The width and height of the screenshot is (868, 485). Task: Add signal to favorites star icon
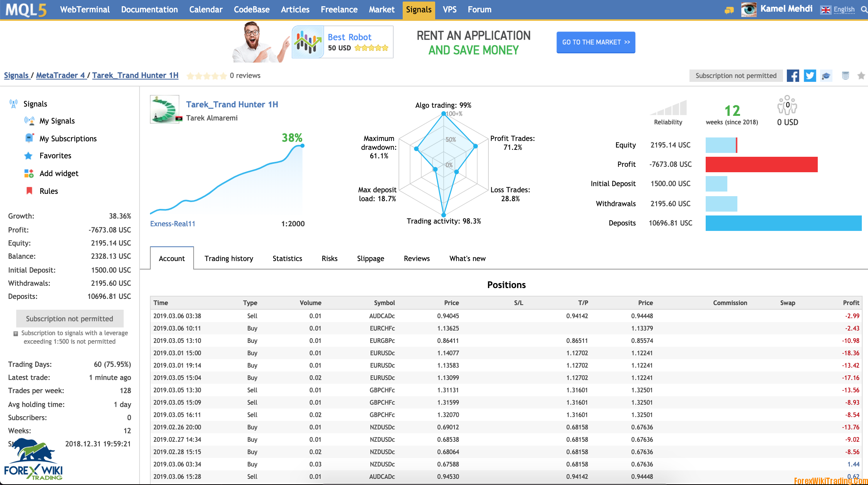[861, 76]
